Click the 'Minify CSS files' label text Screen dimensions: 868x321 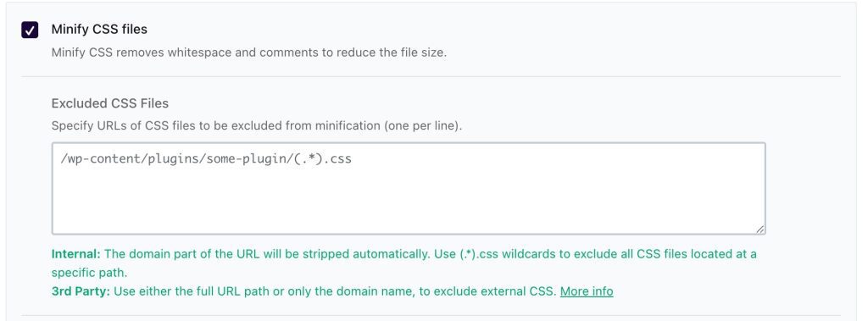click(x=99, y=30)
